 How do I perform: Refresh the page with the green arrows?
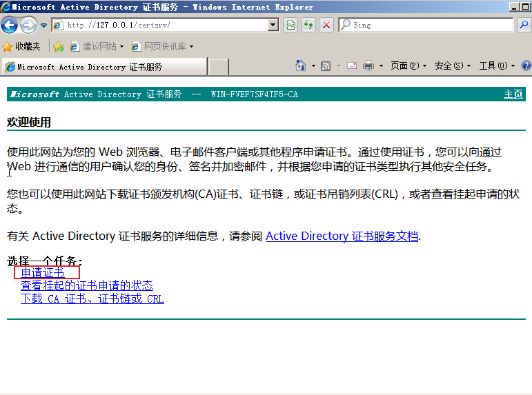click(308, 25)
